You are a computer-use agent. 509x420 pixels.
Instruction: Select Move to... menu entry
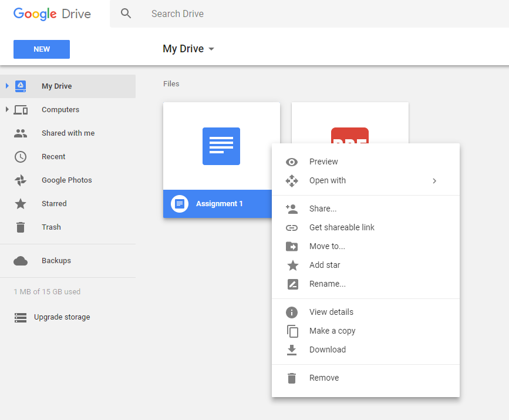point(366,246)
